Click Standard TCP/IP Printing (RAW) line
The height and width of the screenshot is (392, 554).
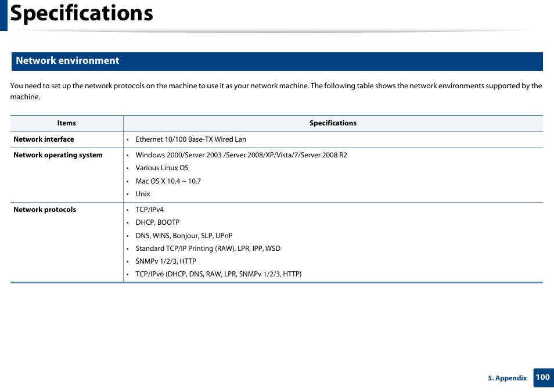coord(208,249)
